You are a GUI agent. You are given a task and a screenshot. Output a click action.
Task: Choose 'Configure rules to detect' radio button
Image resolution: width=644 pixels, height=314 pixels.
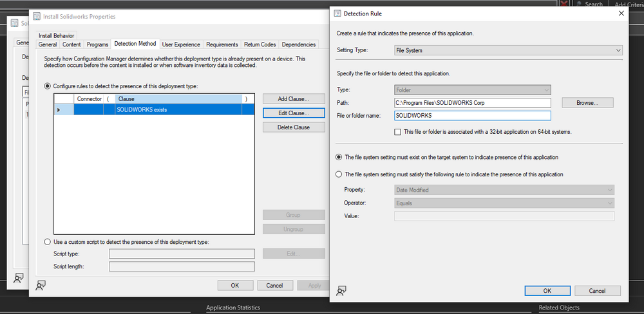[x=48, y=86]
